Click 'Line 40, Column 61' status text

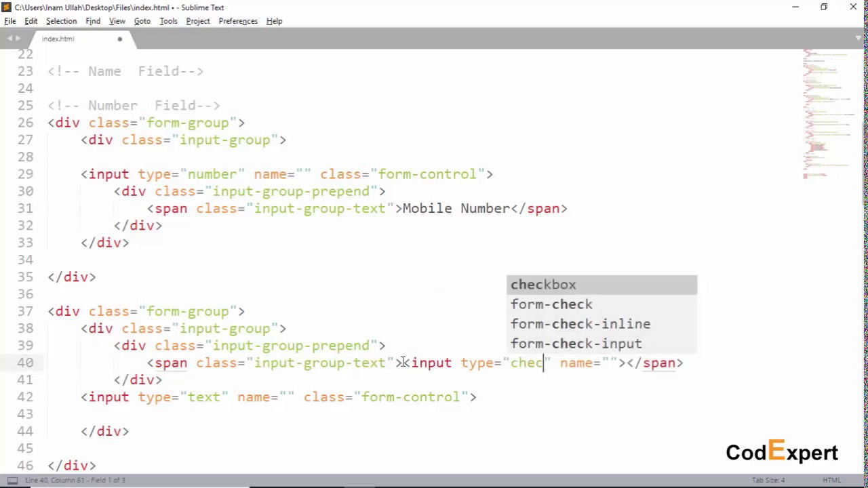pos(56,480)
